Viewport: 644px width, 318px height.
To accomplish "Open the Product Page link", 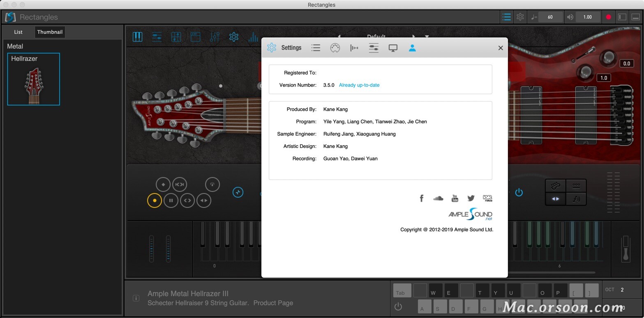I will pos(273,302).
